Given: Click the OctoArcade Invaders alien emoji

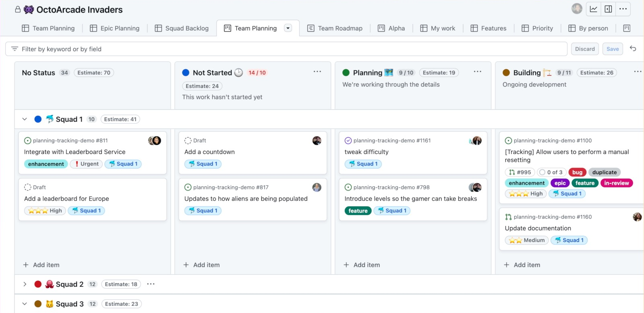Looking at the screenshot, I should (x=29, y=10).
